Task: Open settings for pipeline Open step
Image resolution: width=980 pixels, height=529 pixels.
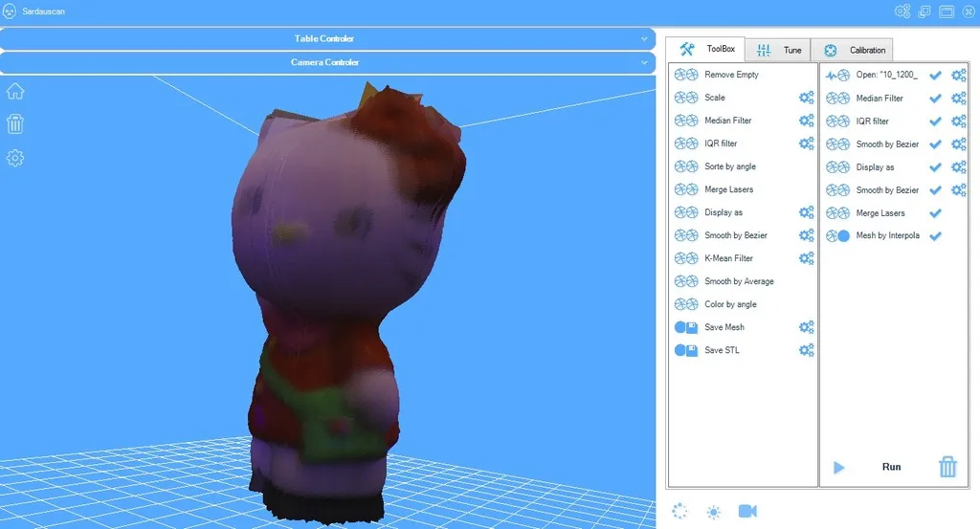Action: (959, 76)
